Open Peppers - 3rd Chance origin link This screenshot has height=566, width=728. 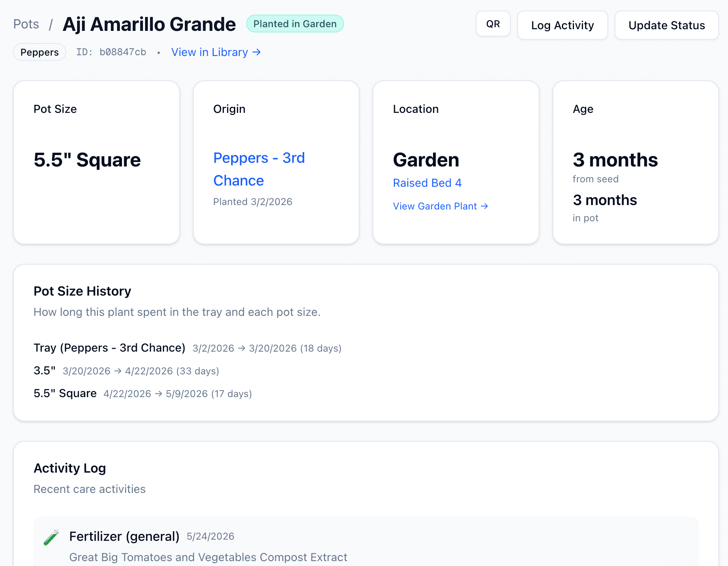pos(259,169)
